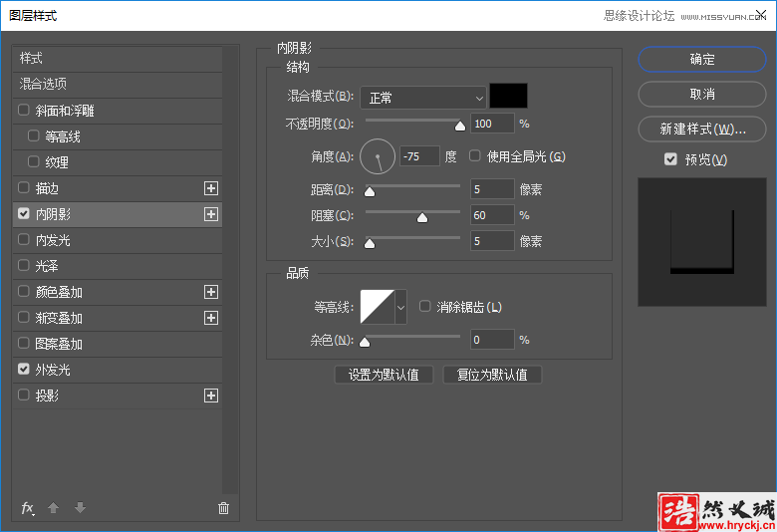The height and width of the screenshot is (532, 777).
Task: Add another 渐变叠加 effect via plus icon
Action: click(x=211, y=318)
